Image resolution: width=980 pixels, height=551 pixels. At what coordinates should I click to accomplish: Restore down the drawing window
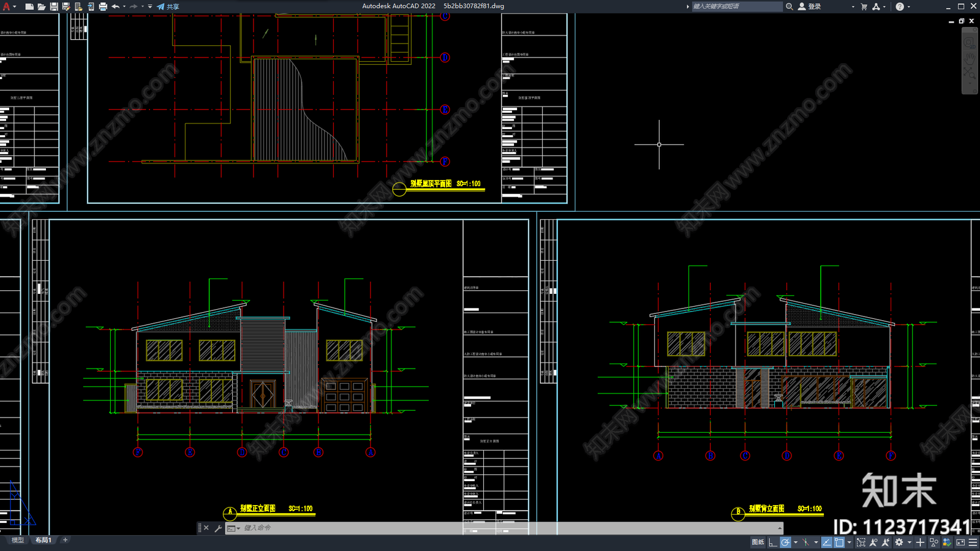(962, 21)
